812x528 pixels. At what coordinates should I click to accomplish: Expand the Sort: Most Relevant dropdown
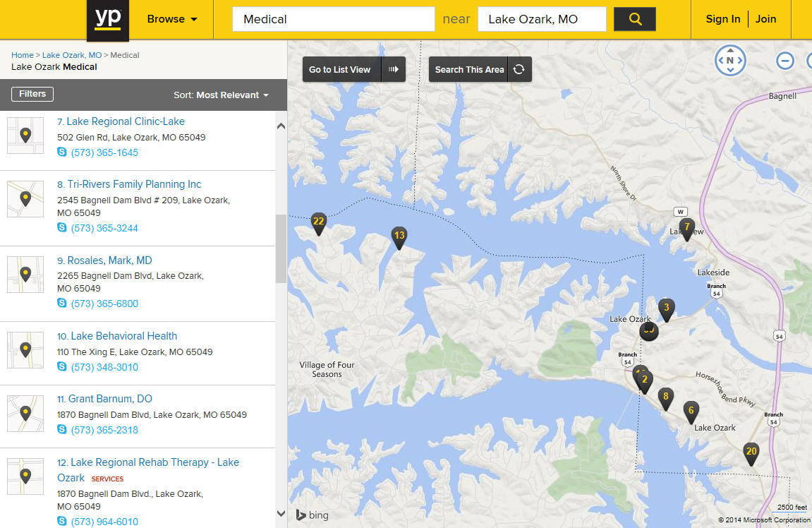click(221, 95)
